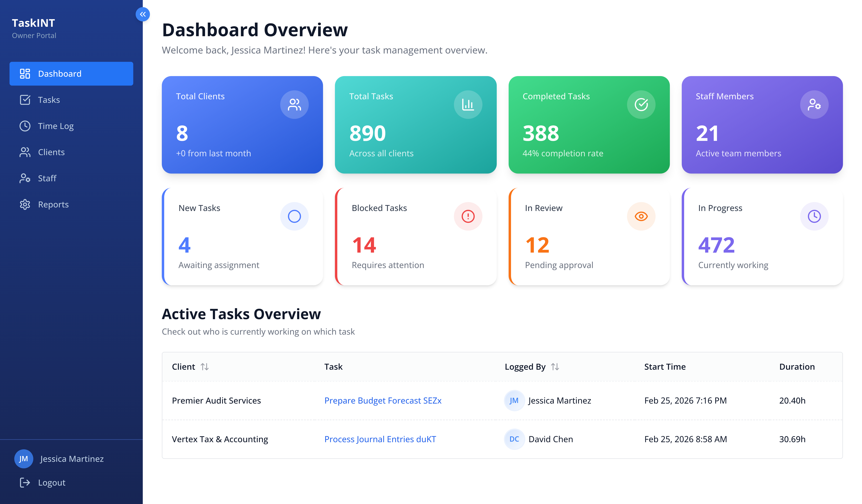Click the David Chen name in the table
The image size is (862, 504).
tap(550, 439)
